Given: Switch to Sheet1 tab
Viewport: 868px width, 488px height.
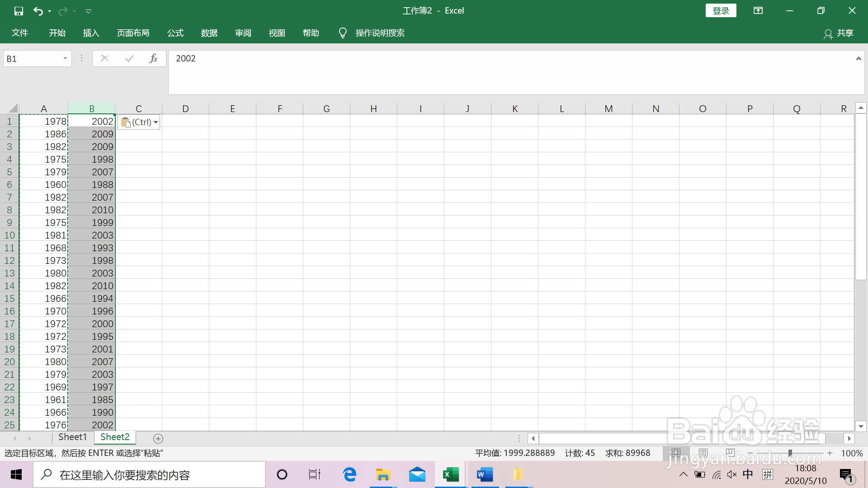Looking at the screenshot, I should [x=72, y=437].
